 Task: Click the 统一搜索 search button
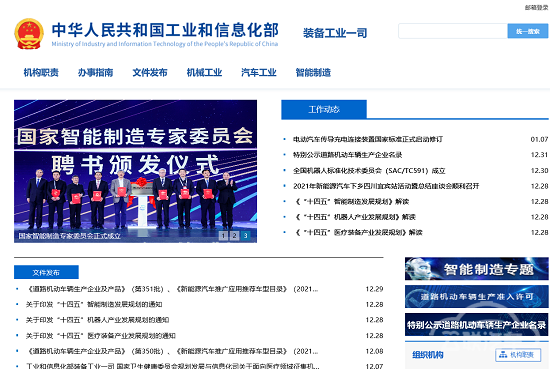(528, 31)
